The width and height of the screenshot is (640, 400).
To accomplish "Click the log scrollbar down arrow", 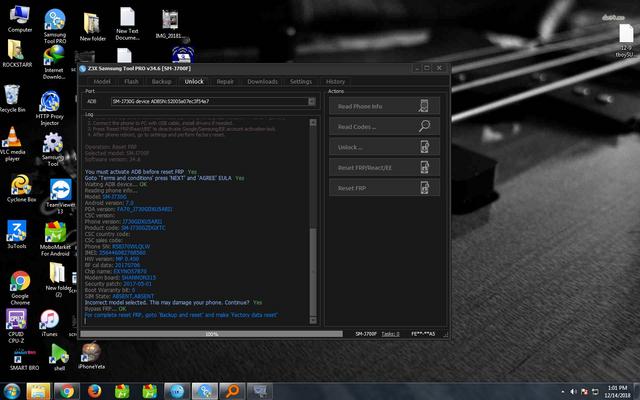I will (x=313, y=320).
